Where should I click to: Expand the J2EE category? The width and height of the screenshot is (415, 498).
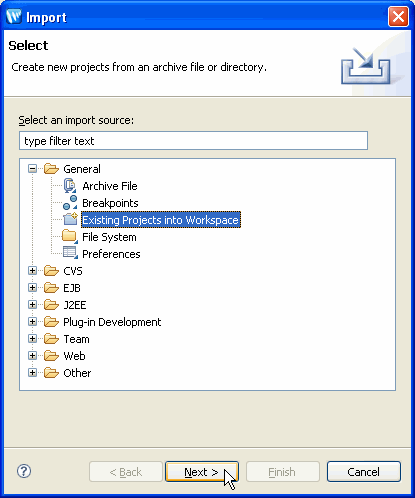point(32,305)
